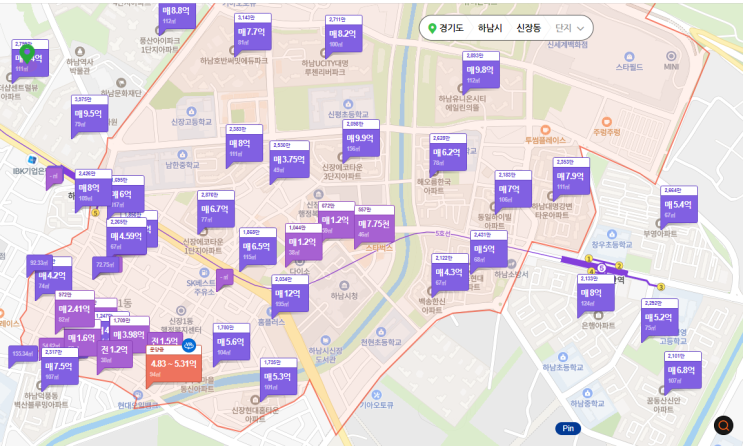Click the SK에너지 주유소 gas station icon
This screenshot has width=743, height=446.
[x=204, y=273]
